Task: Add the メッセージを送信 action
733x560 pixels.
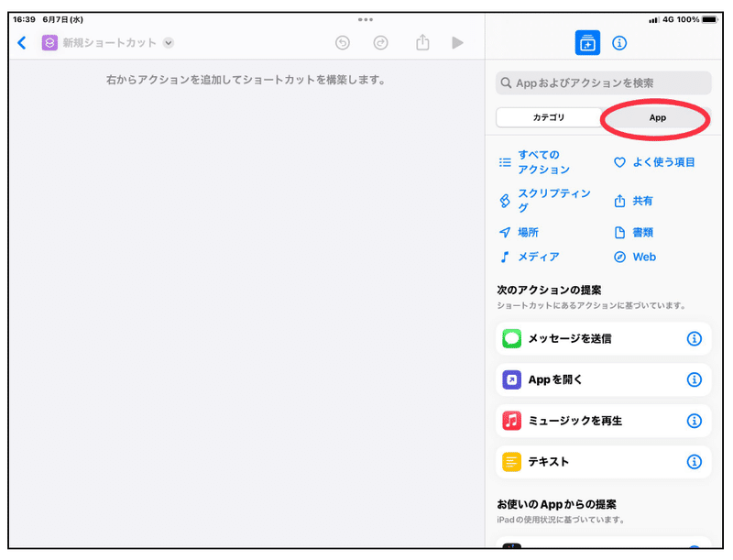Action: click(604, 338)
